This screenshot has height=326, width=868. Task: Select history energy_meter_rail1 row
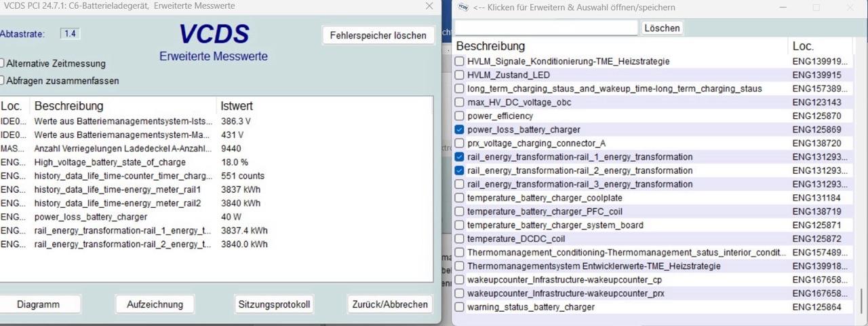(216, 189)
